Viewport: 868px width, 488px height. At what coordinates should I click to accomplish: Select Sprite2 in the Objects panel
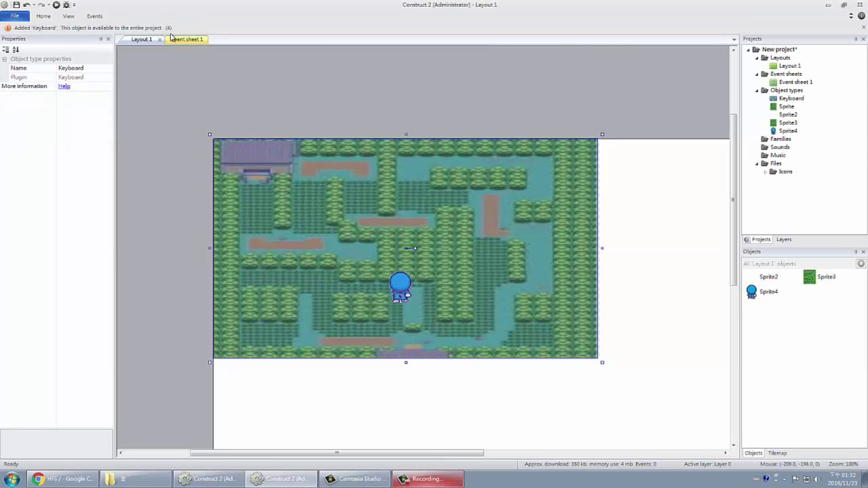(768, 277)
